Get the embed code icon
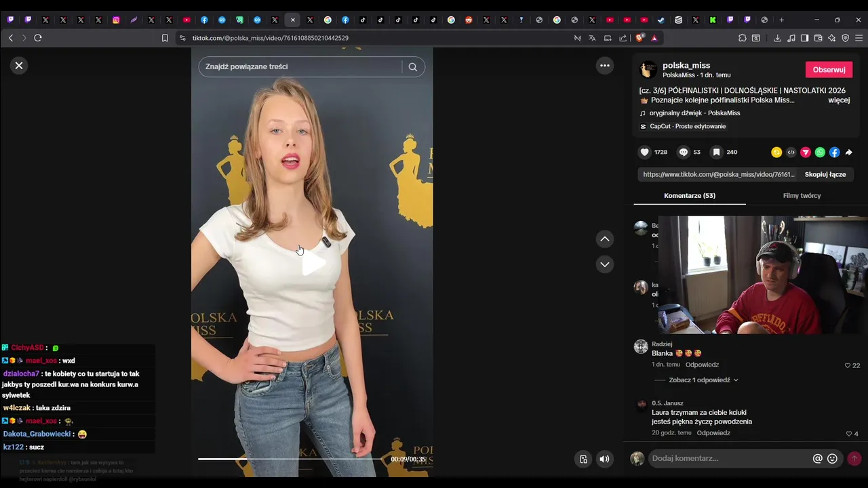 tap(791, 152)
